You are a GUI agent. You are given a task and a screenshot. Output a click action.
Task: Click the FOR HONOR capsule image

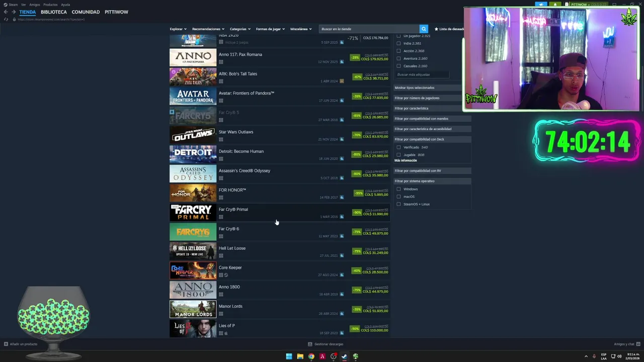point(193,193)
